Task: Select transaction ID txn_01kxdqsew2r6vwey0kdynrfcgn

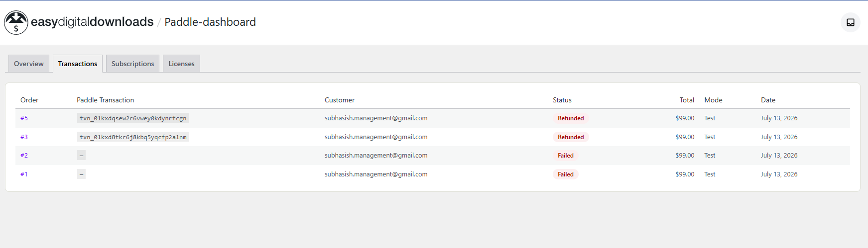Action: (133, 118)
